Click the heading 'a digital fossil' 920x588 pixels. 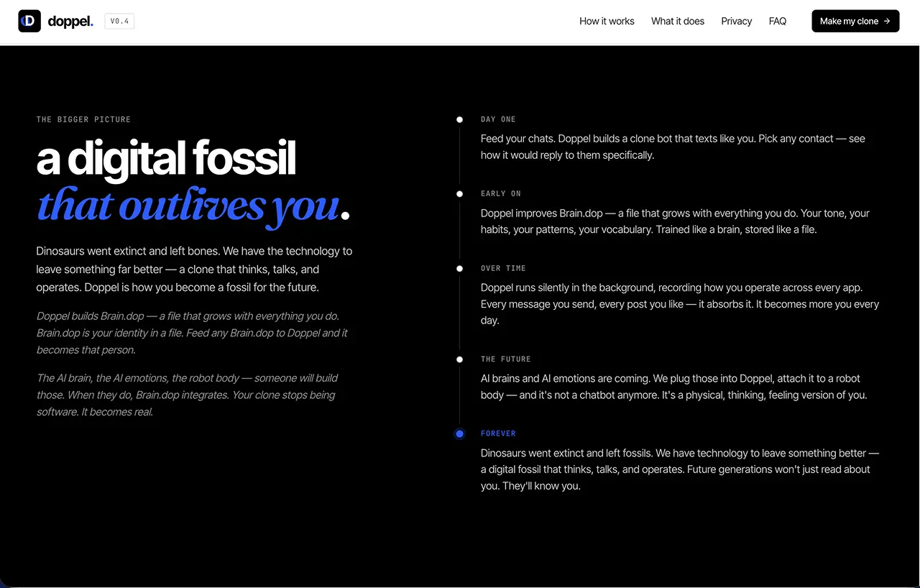click(x=166, y=159)
